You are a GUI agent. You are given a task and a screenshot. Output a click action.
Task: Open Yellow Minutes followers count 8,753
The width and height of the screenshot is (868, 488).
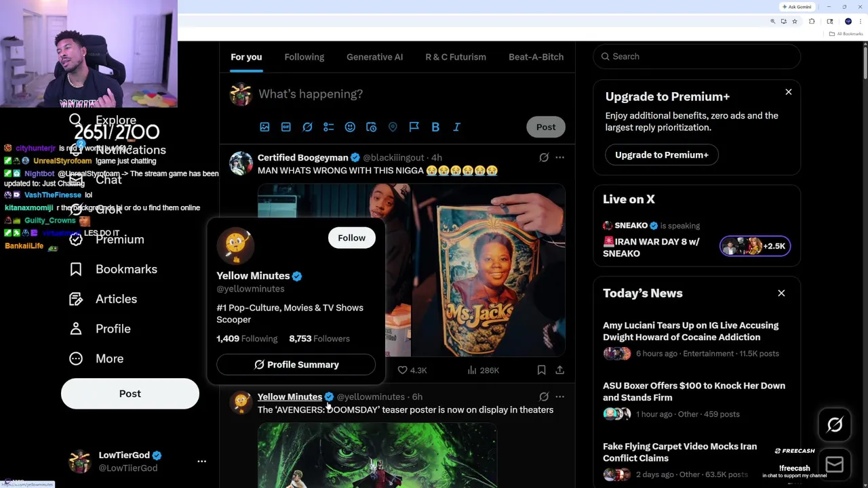pos(319,339)
